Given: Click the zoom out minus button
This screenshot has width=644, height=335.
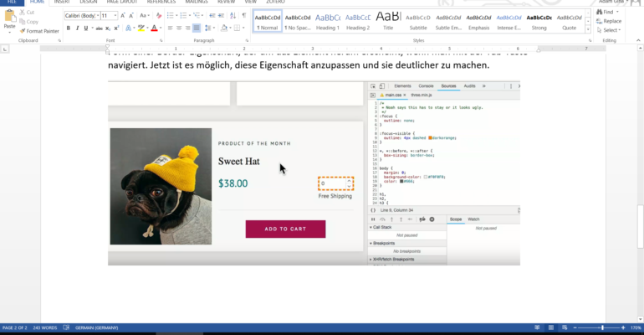Looking at the screenshot, I should [x=575, y=327].
